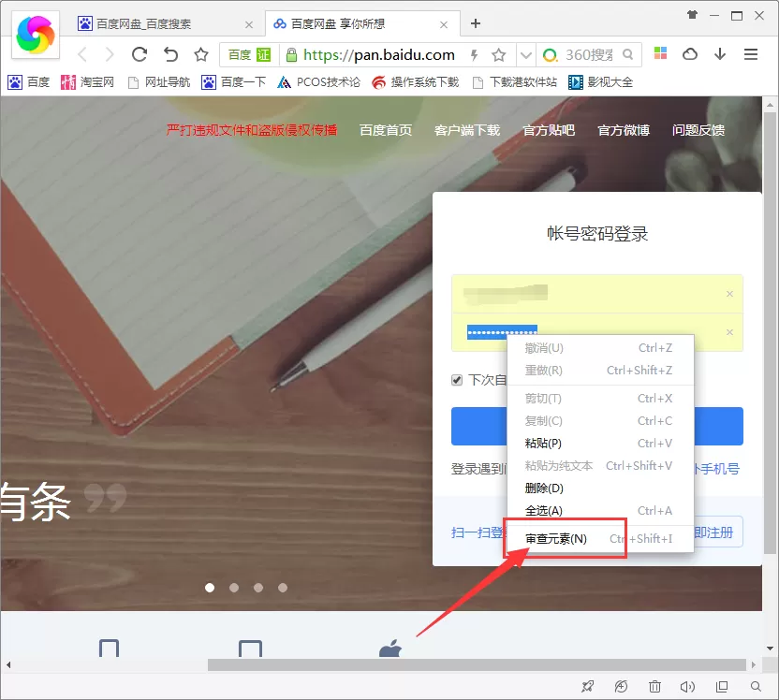Click the undo restore-tab icon
This screenshot has width=779, height=700.
[170, 54]
